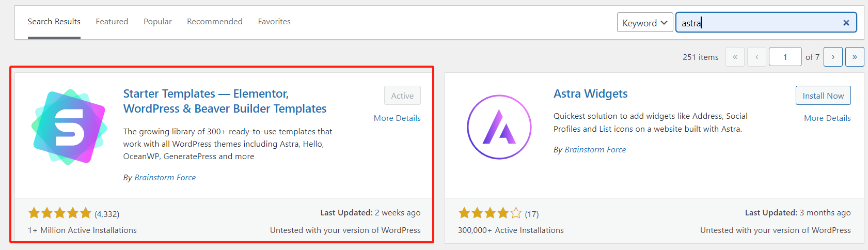Open the Search Results tab
The image size is (868, 250).
point(54,22)
